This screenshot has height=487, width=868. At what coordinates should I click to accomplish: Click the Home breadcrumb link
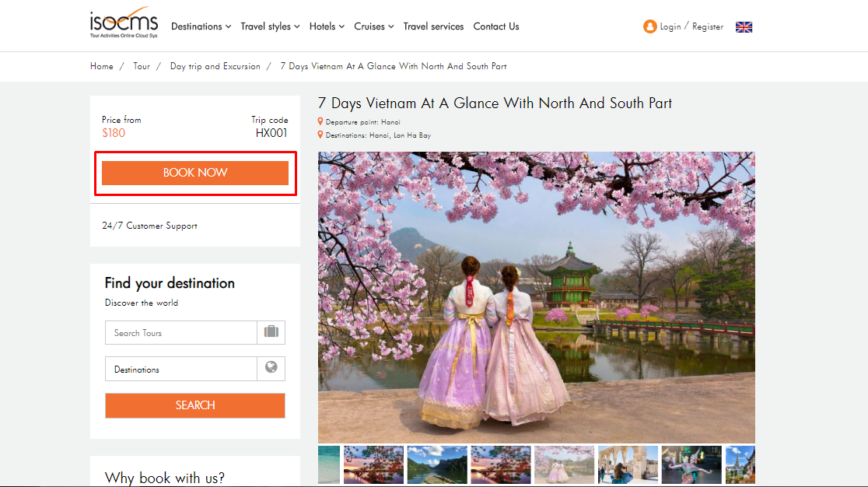102,66
